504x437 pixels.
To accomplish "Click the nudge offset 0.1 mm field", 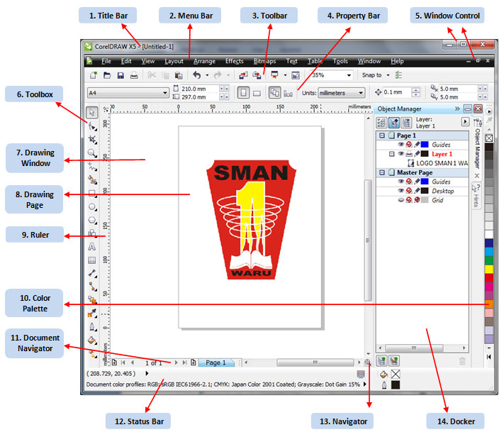I will pos(397,92).
